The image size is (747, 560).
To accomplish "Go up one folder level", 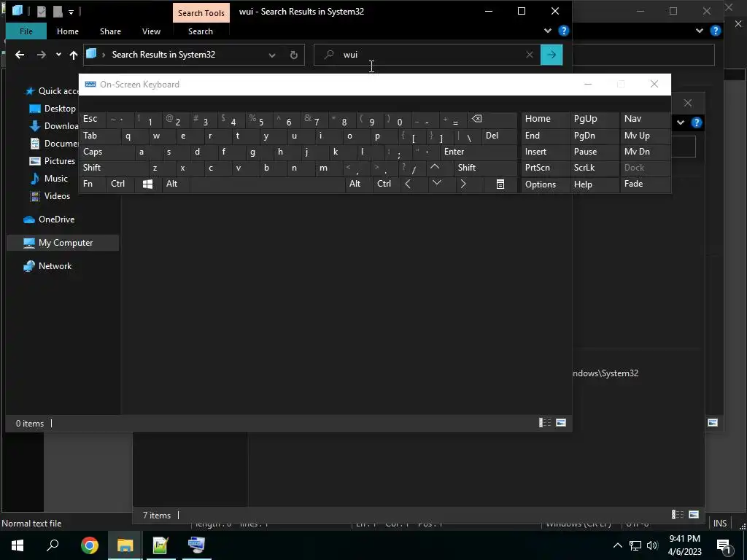I will [x=74, y=55].
